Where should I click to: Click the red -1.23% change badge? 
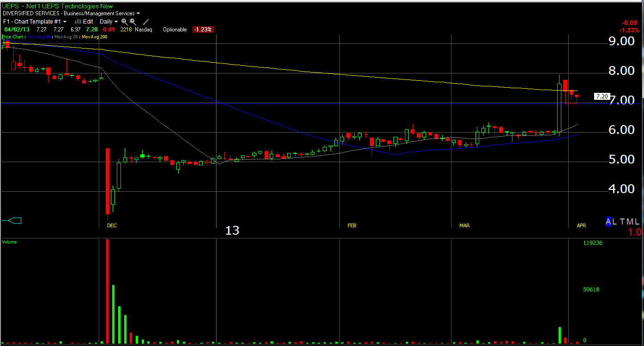click(203, 30)
